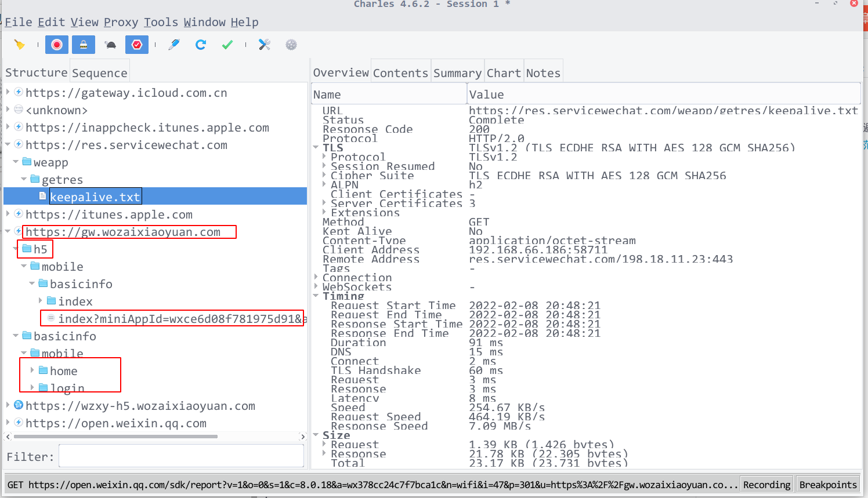Screen dimensions: 868x498
Task: Open Tools wrench icon in toolbar
Action: [265, 45]
